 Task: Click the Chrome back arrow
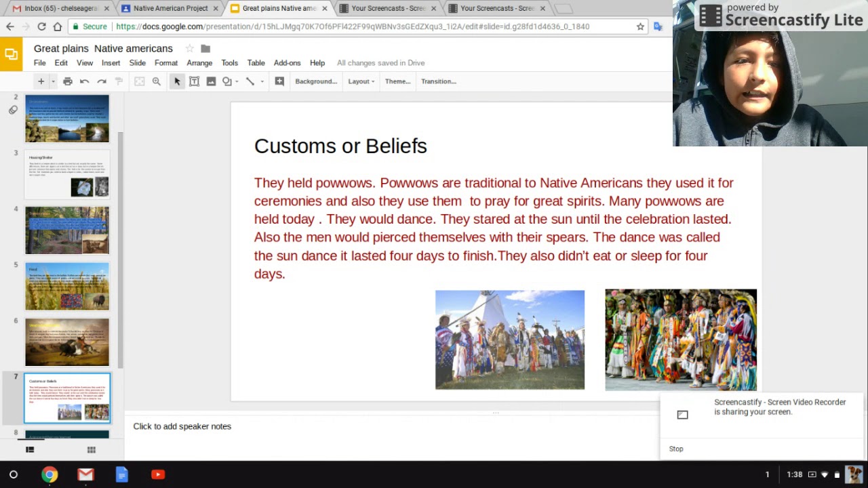click(10, 26)
